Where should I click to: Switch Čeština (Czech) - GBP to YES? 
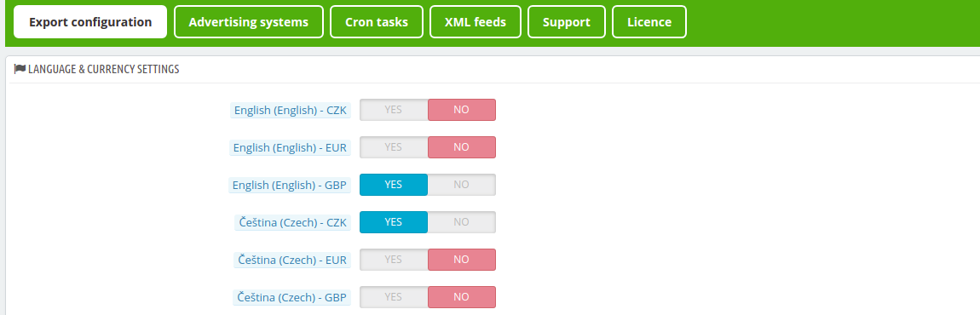[x=394, y=297]
